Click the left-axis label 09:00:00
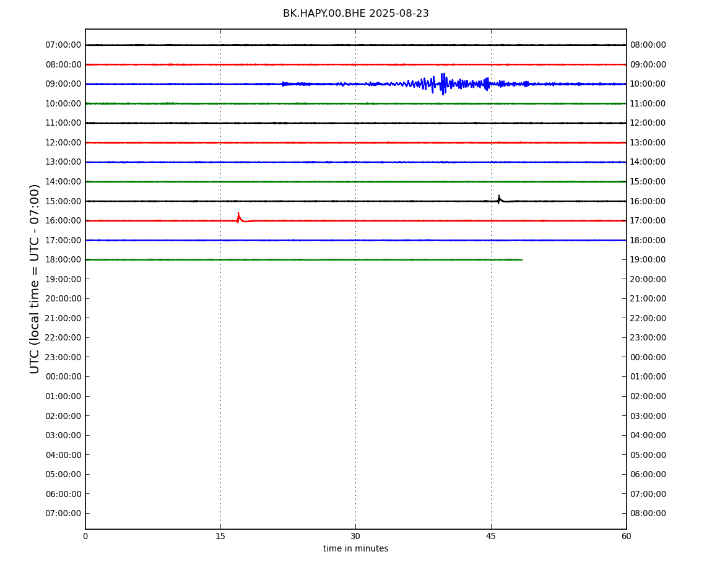 [x=64, y=84]
